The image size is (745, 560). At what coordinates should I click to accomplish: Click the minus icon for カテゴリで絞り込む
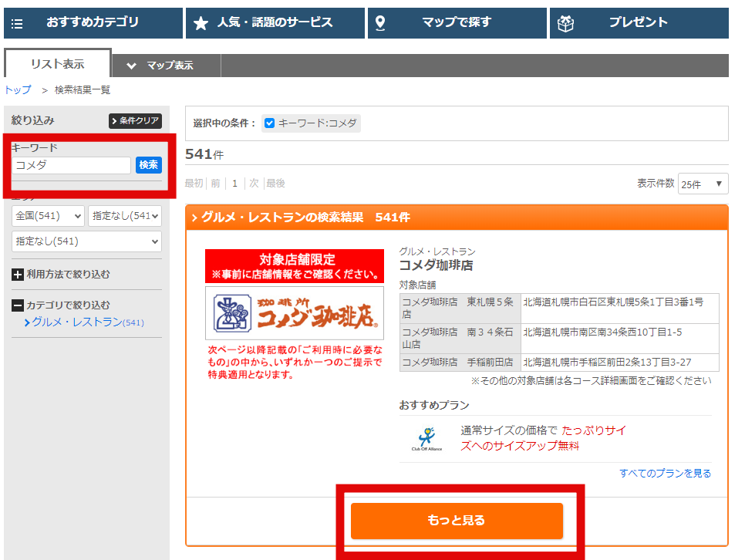click(x=18, y=305)
